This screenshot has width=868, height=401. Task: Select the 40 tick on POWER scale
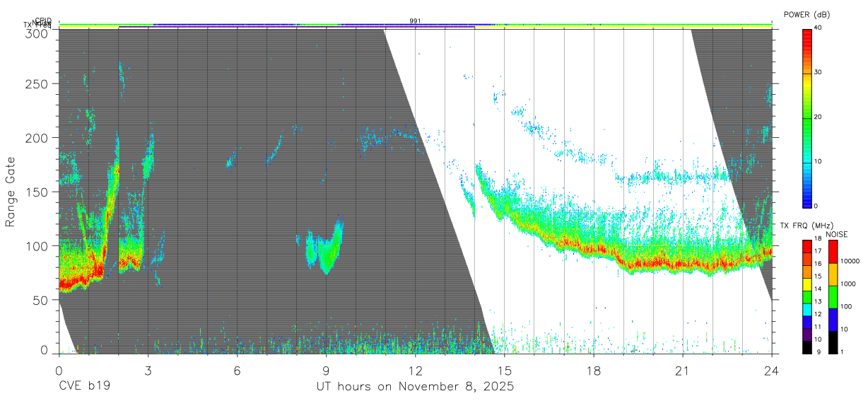[819, 28]
